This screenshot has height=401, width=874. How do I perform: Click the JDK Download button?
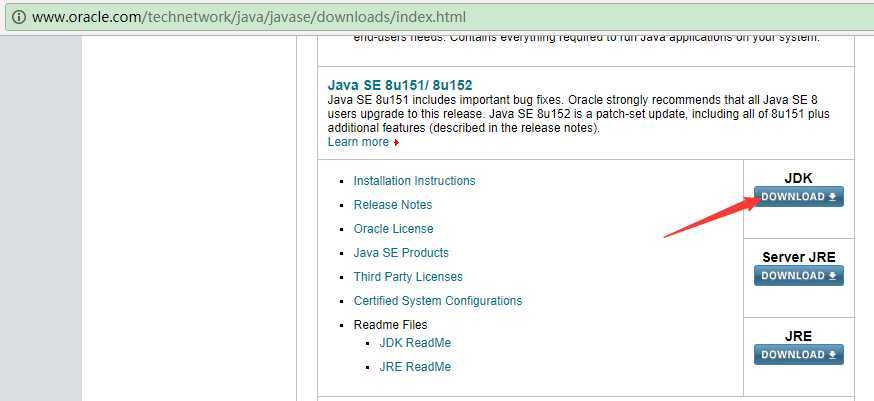tap(798, 196)
